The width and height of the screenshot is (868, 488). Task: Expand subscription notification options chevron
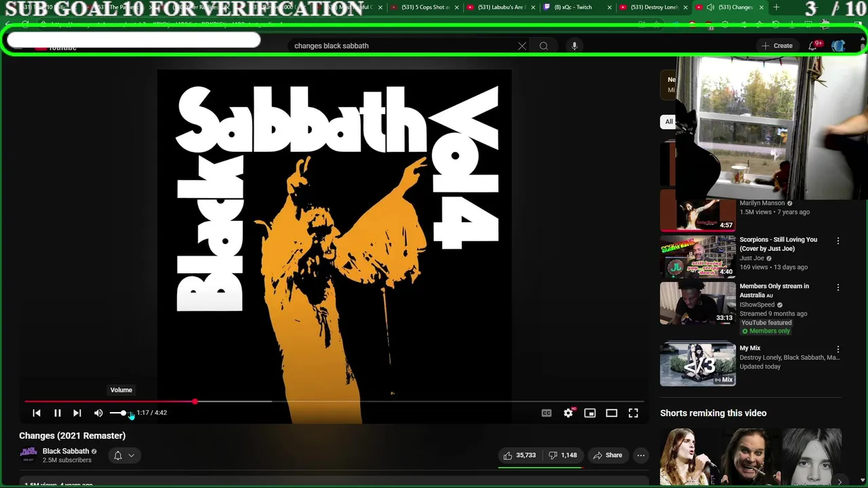(x=132, y=455)
